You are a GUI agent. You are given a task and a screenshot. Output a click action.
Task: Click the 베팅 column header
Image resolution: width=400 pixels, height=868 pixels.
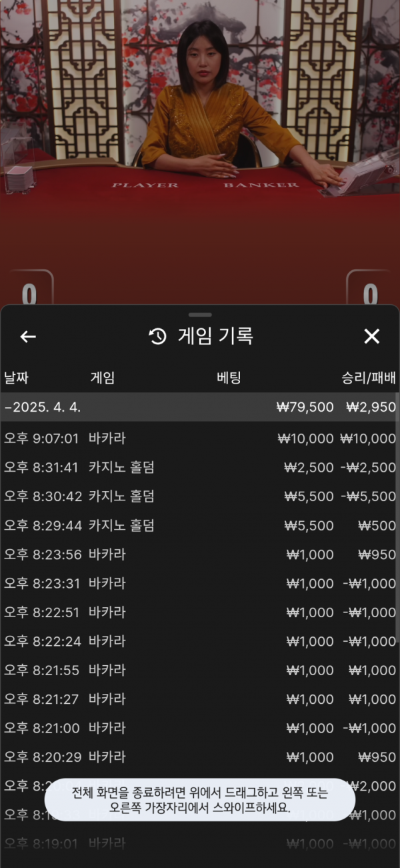click(x=229, y=378)
